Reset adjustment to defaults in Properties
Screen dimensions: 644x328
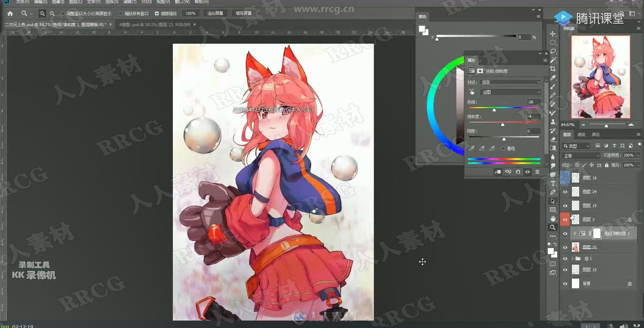(x=518, y=172)
